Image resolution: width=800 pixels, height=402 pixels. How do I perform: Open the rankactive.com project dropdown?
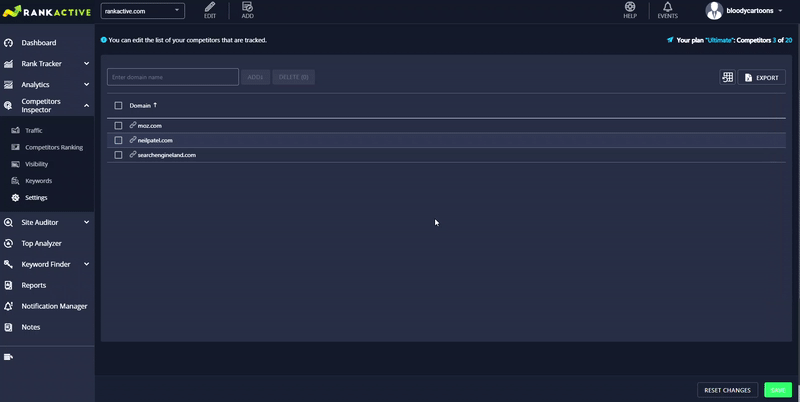(x=143, y=11)
